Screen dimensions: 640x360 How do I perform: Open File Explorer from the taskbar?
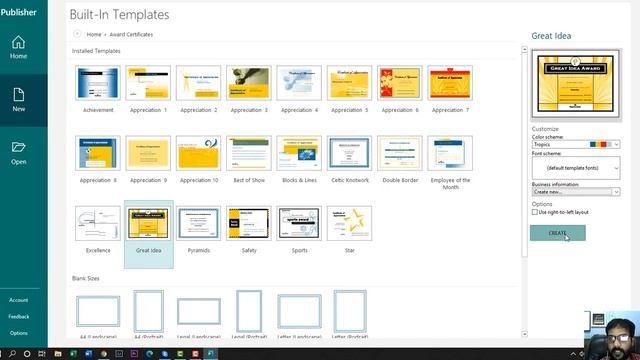click(x=58, y=353)
